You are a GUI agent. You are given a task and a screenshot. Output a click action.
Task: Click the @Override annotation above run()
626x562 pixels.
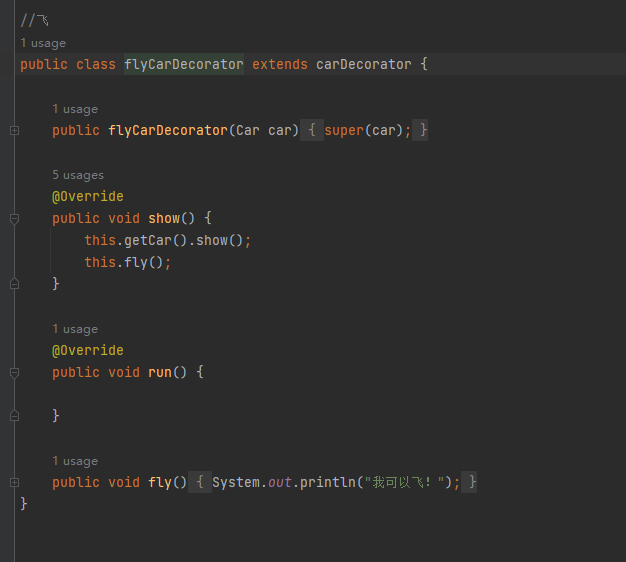point(88,350)
